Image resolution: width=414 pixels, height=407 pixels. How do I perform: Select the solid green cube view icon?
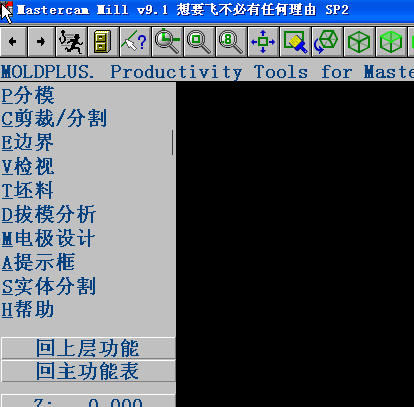(x=391, y=42)
